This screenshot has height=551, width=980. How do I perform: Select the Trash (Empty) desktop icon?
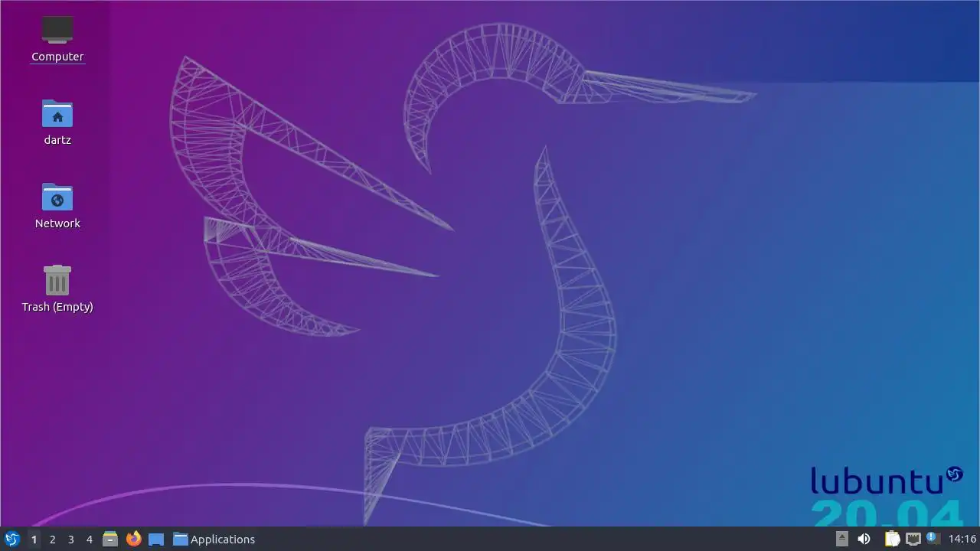pos(57,289)
